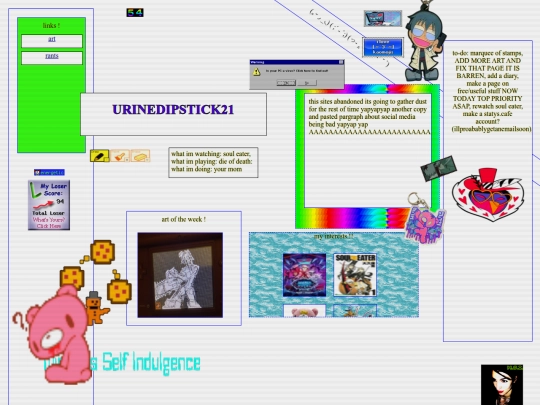Click the dark camo film strip sticker
The image size is (540, 405).
click(439, 169)
